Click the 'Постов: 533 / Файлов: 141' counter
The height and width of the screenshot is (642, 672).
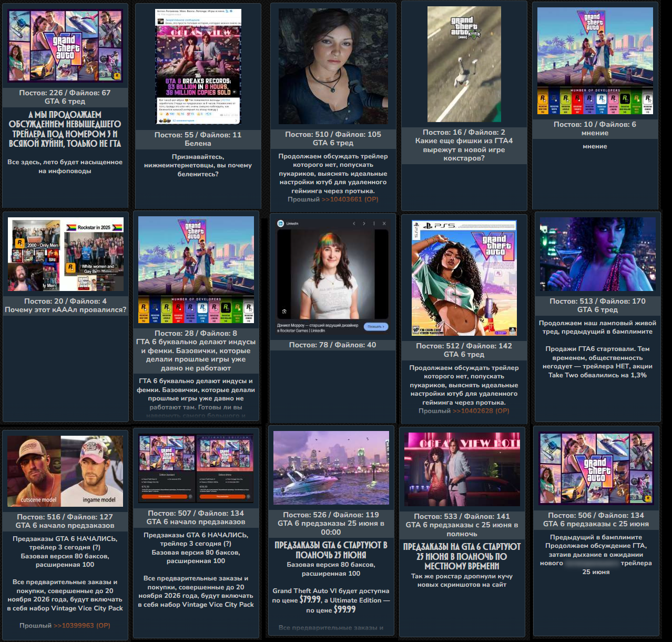462,516
